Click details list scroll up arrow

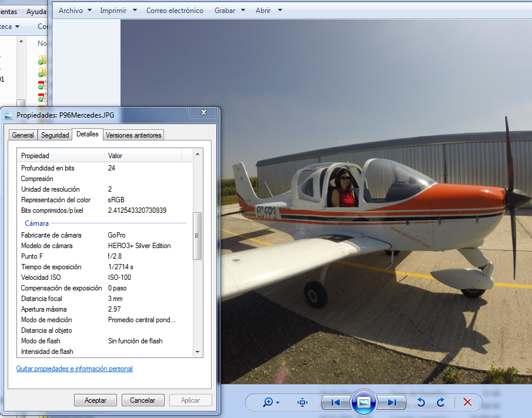(x=198, y=154)
